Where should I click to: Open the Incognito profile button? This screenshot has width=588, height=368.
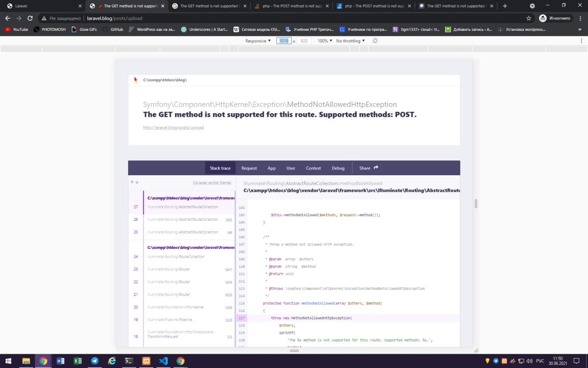click(x=555, y=18)
